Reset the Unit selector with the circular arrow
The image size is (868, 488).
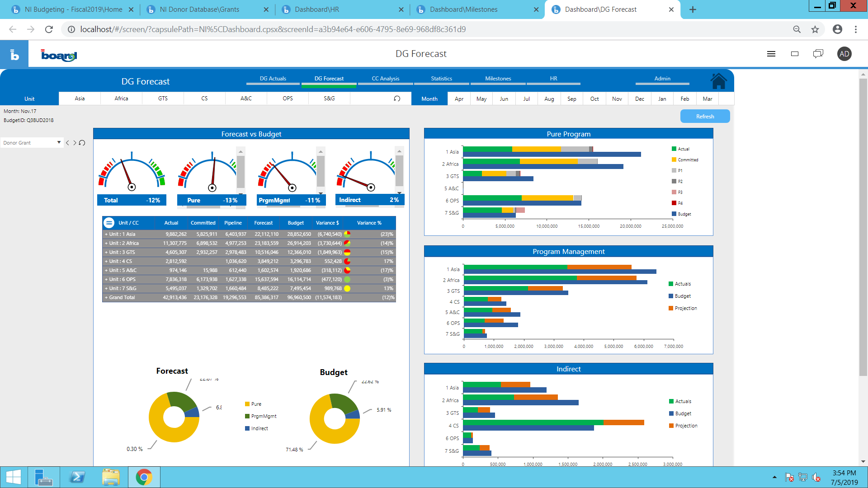tap(397, 99)
